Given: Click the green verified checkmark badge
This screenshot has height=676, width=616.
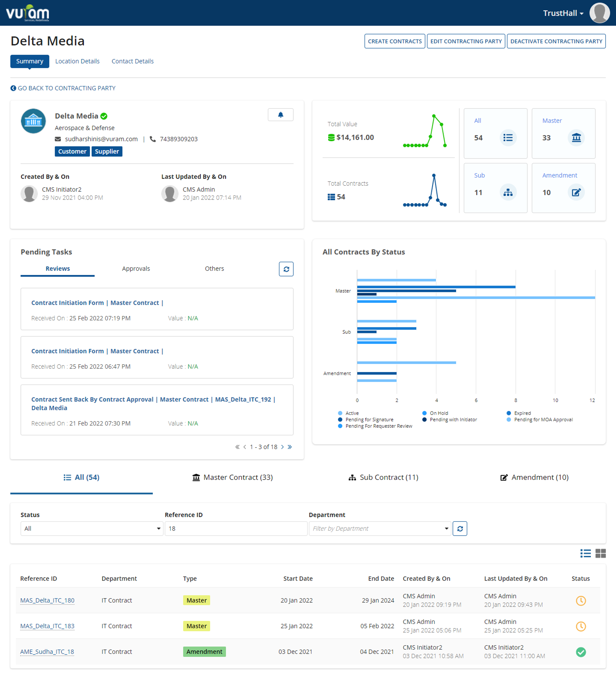Looking at the screenshot, I should [x=104, y=116].
